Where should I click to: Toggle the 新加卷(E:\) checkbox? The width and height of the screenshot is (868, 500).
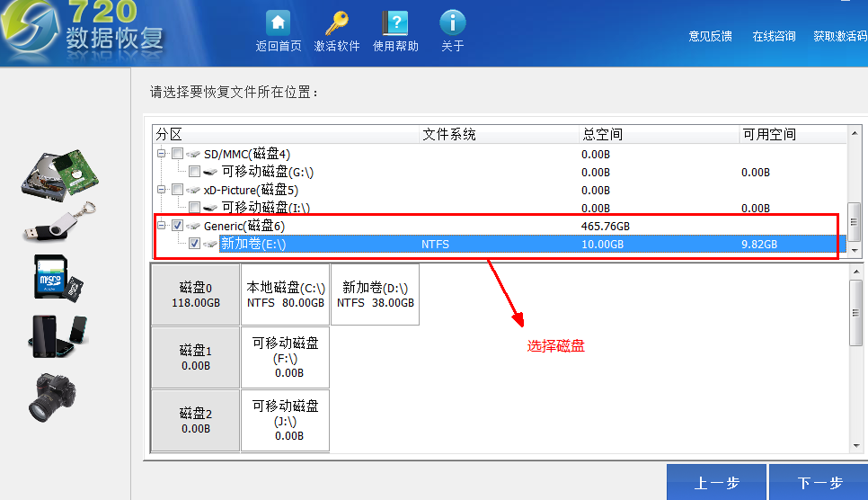coord(194,243)
